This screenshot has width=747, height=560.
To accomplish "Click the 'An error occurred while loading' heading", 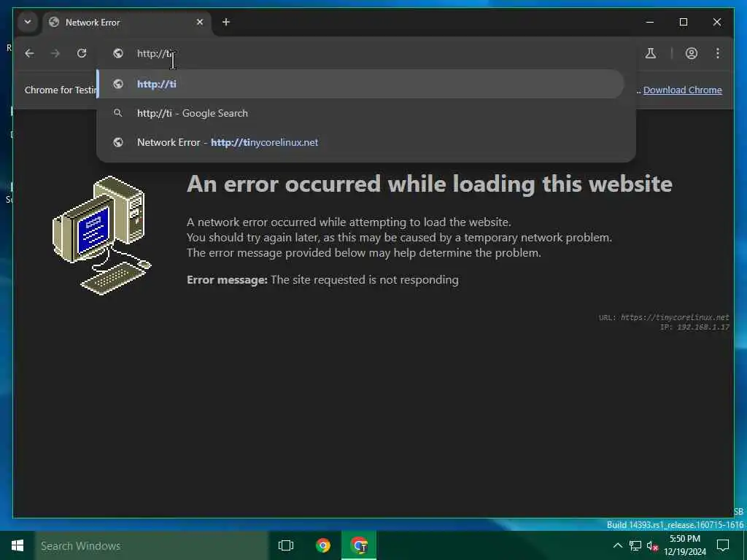I will point(429,184).
